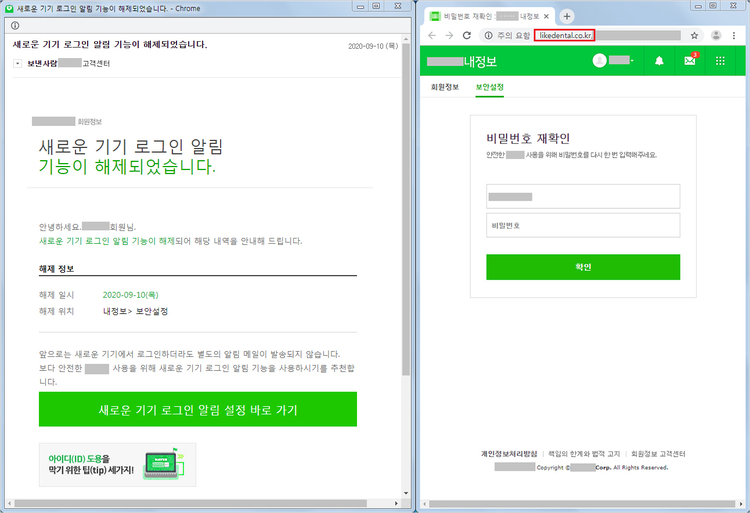This screenshot has height=513, width=750.
Task: Open the 개인정보처리방침 footer link
Action: [509, 454]
